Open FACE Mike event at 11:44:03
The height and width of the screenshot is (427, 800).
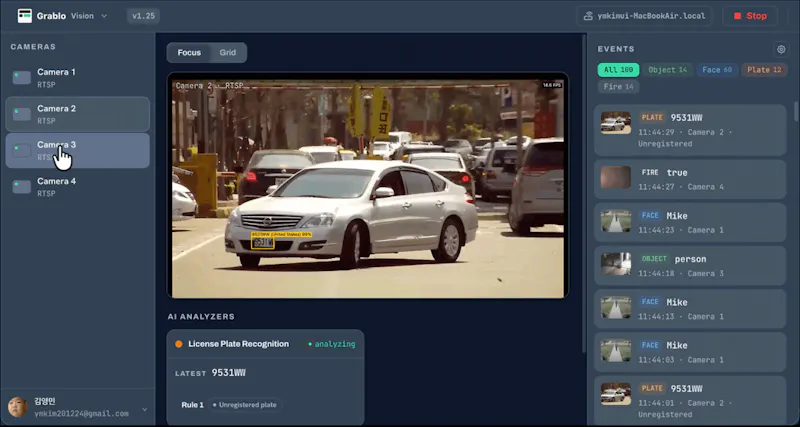690,352
